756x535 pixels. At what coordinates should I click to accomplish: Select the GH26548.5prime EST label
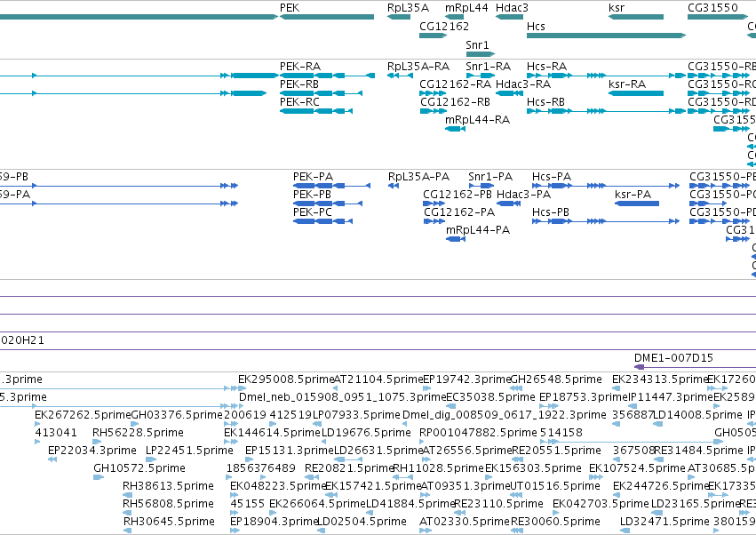pos(556,379)
